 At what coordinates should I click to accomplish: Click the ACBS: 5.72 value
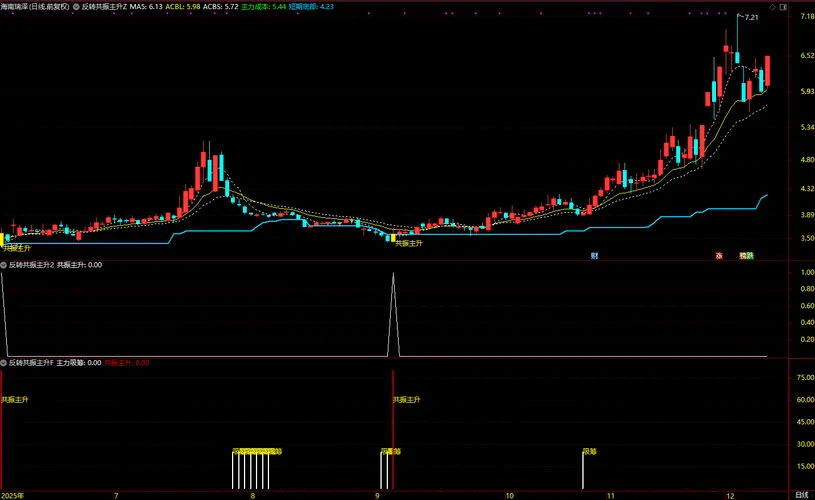click(220, 7)
